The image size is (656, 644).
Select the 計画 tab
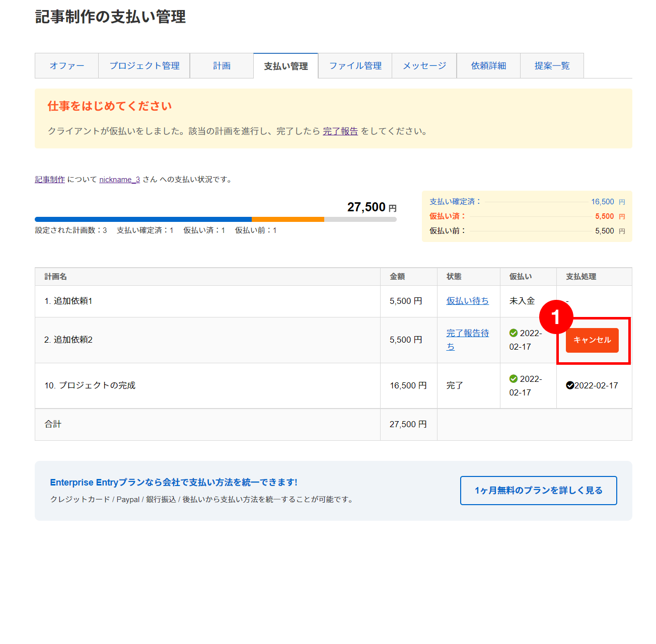222,66
